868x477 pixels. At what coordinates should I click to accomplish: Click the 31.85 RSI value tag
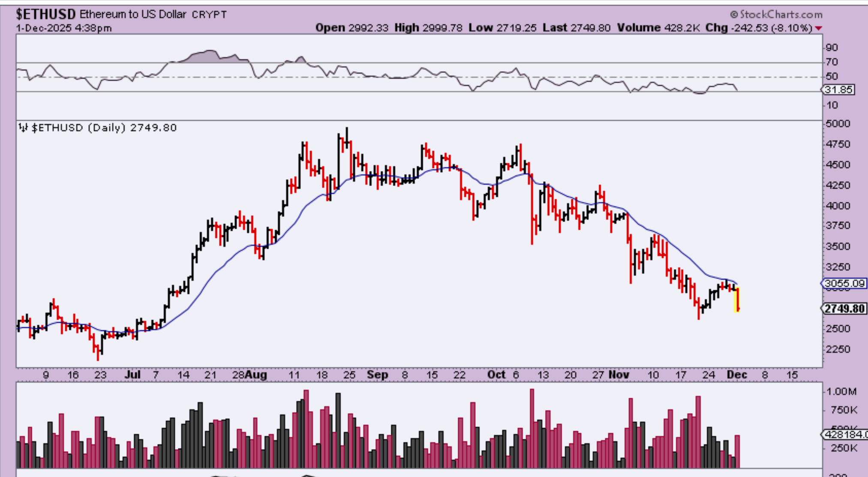(x=838, y=90)
